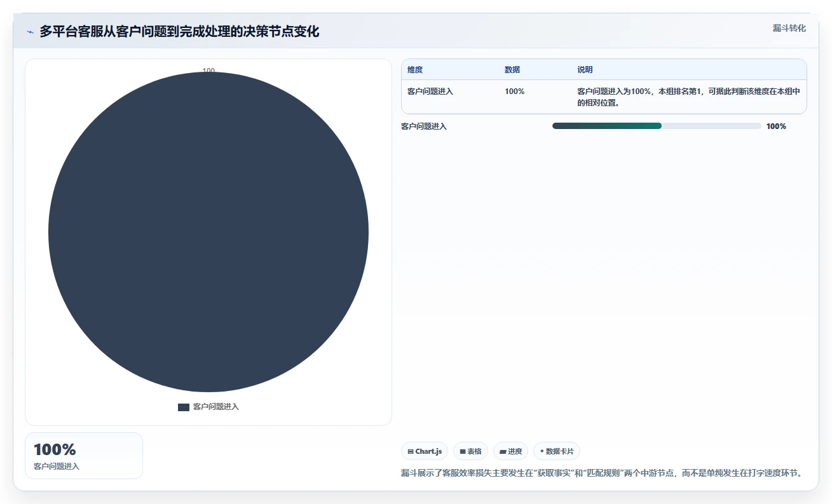
Task: Click the 100% data cell in table
Action: tap(515, 92)
